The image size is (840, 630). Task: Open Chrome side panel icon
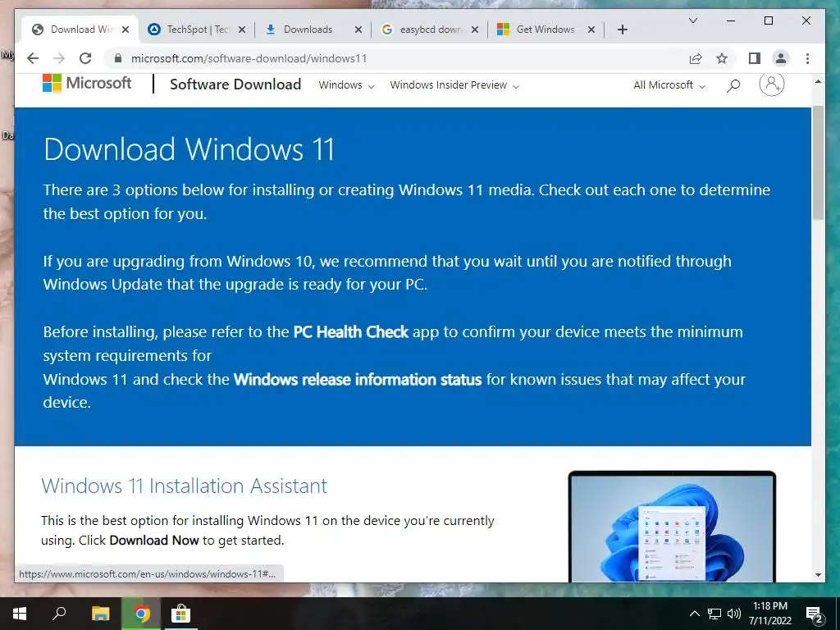tap(755, 58)
